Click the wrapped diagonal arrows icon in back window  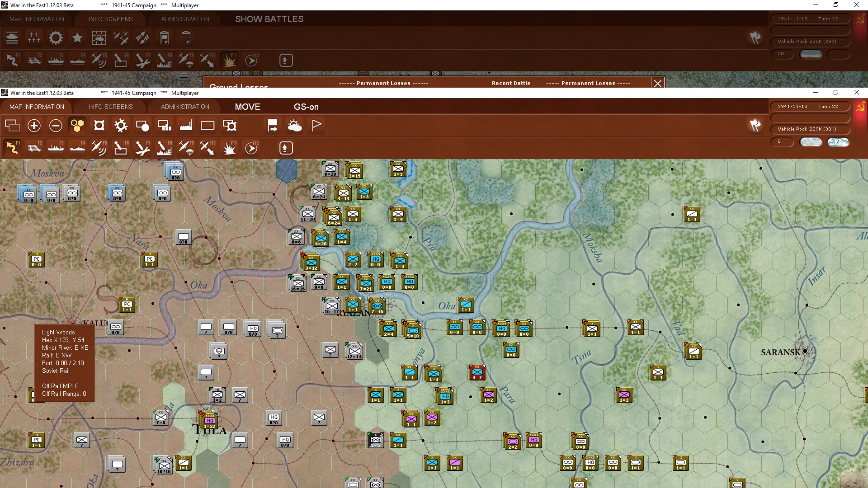[142, 38]
